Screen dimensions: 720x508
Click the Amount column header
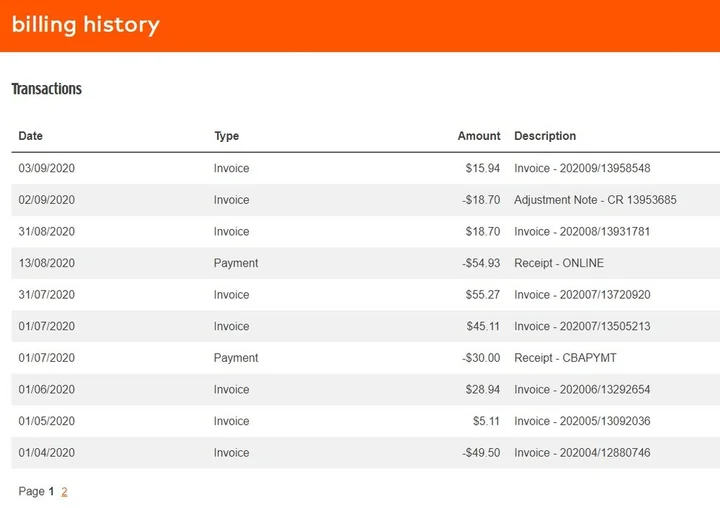(479, 136)
